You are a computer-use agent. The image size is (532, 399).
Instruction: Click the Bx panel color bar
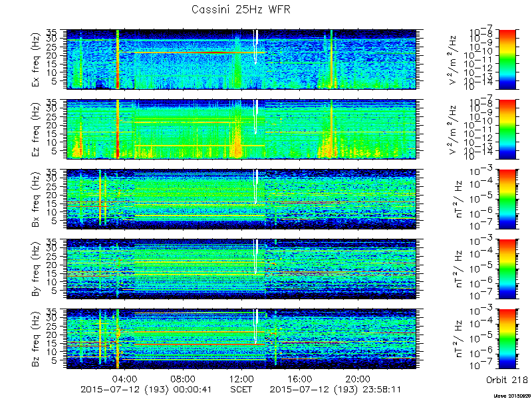507,199
